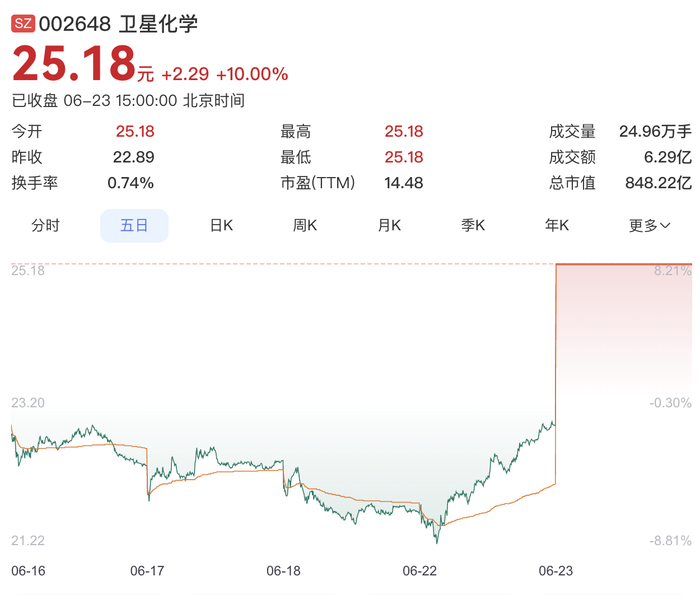
Task: Open the 年K yearly chart tab
Action: (x=557, y=225)
